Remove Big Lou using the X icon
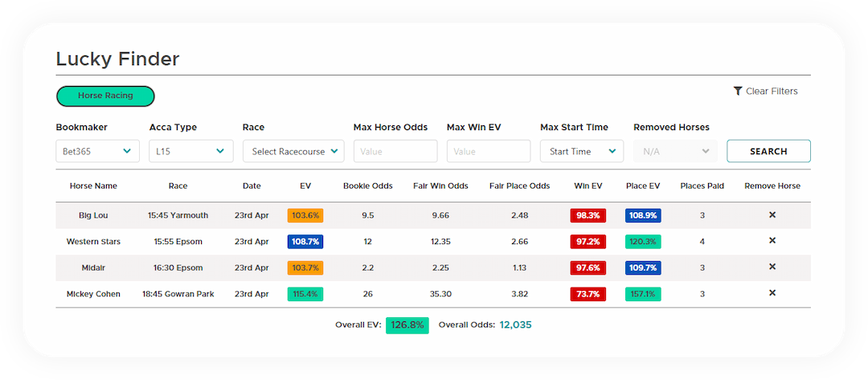Viewport: 868px width, 380px height. 772,215
